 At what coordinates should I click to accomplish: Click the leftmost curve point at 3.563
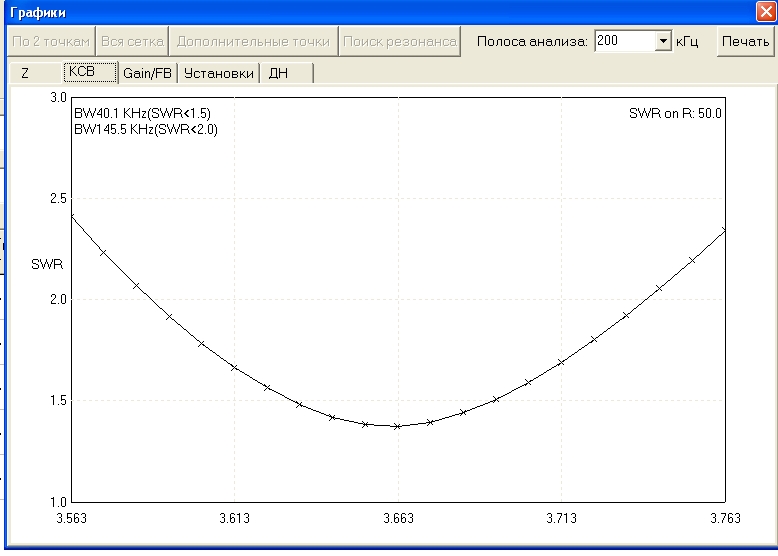click(72, 217)
